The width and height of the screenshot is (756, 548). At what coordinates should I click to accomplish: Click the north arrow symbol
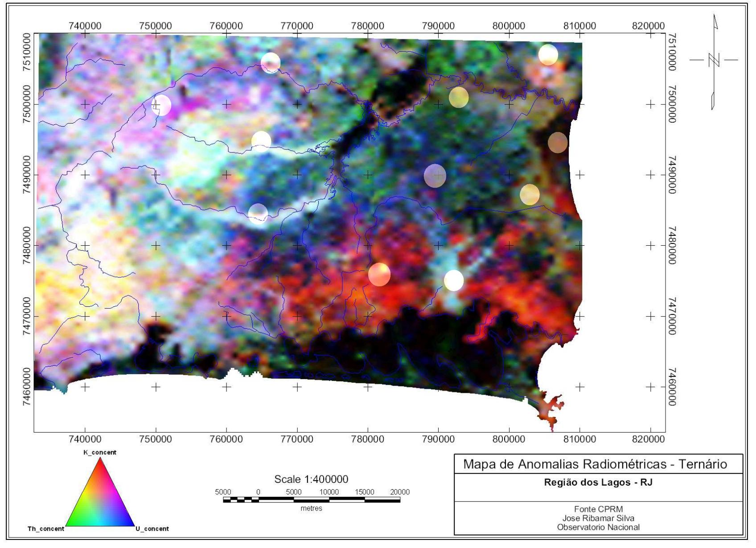pyautogui.click(x=714, y=62)
